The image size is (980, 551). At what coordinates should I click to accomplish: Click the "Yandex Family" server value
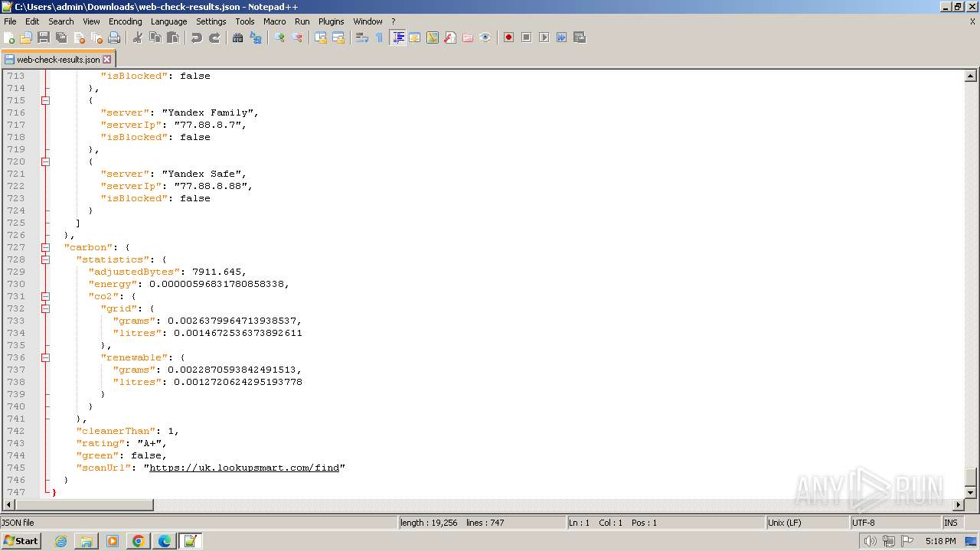(207, 112)
